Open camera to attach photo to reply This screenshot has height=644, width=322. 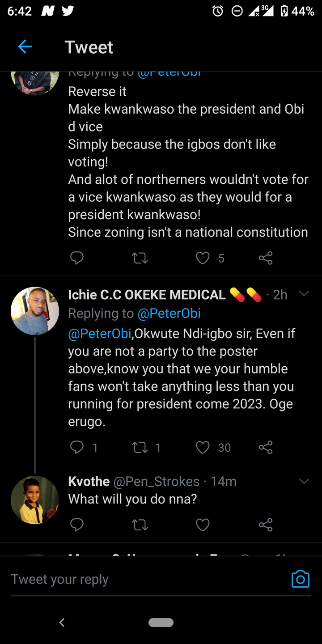click(x=301, y=579)
